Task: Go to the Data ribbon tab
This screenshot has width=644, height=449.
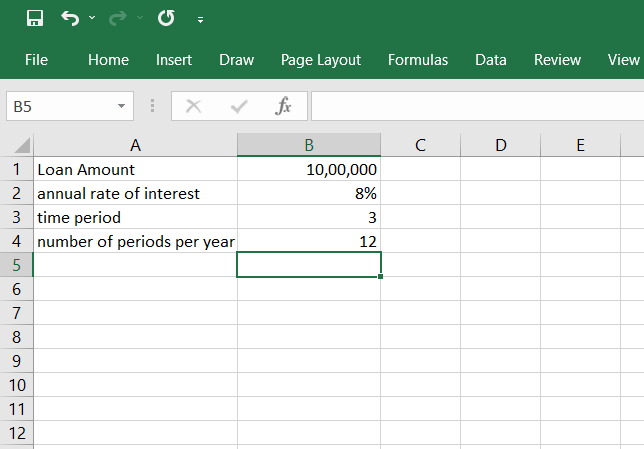Action: click(491, 60)
